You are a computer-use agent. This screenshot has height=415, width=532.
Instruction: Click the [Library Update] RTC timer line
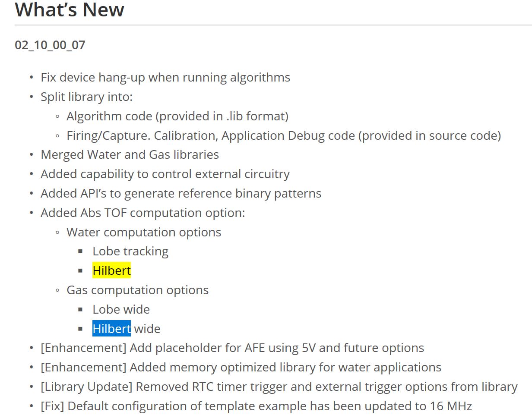tap(279, 387)
